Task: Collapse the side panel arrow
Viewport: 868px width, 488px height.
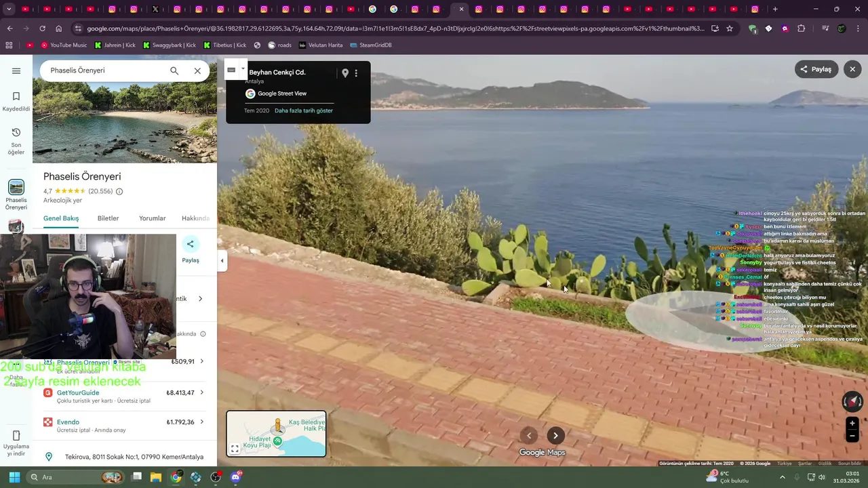Action: tap(222, 260)
